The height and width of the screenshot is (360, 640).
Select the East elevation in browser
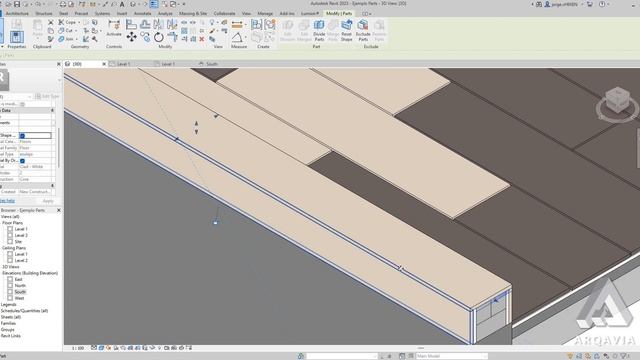(18, 280)
